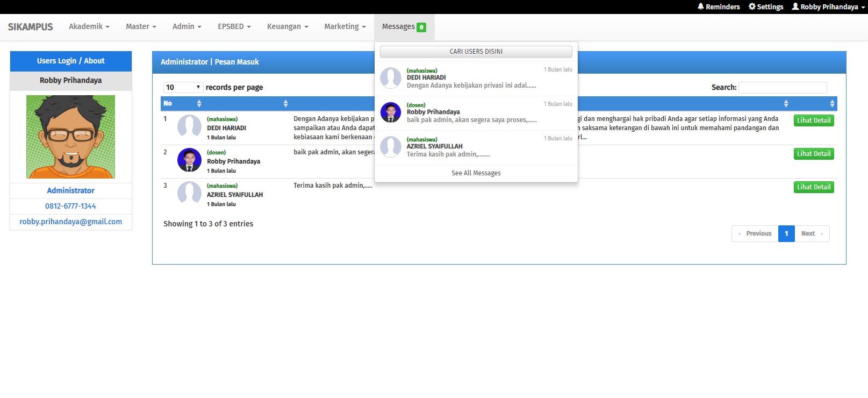Open the records per page dropdown

[183, 87]
